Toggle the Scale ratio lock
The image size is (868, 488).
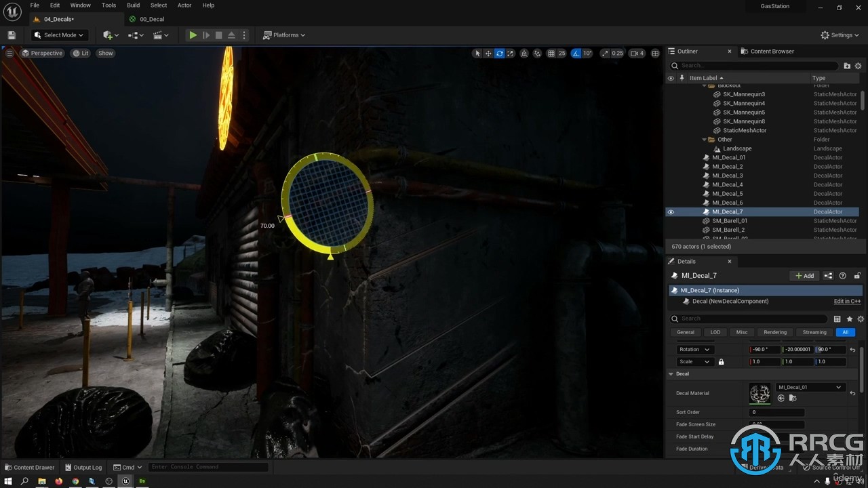721,362
